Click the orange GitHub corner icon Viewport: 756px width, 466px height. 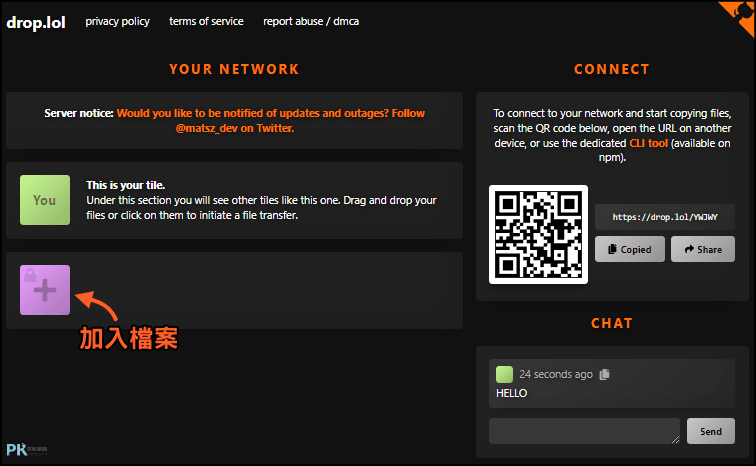click(x=742, y=13)
